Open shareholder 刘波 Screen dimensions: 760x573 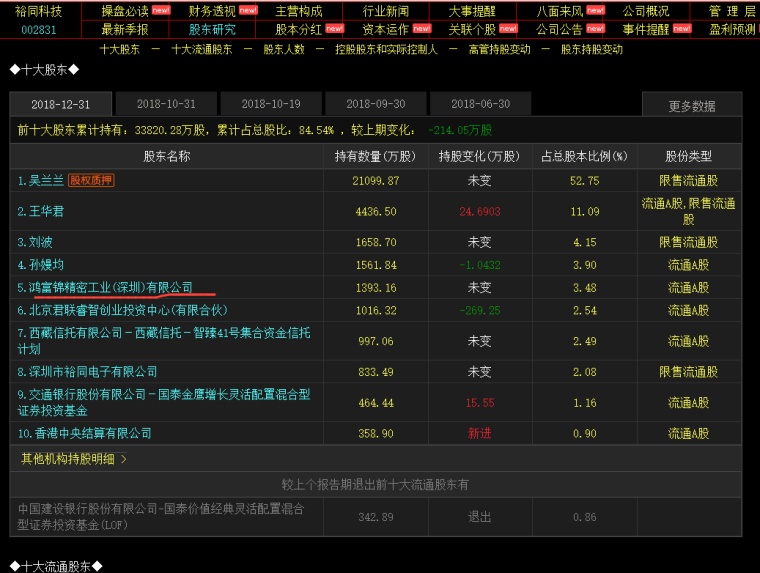point(40,242)
